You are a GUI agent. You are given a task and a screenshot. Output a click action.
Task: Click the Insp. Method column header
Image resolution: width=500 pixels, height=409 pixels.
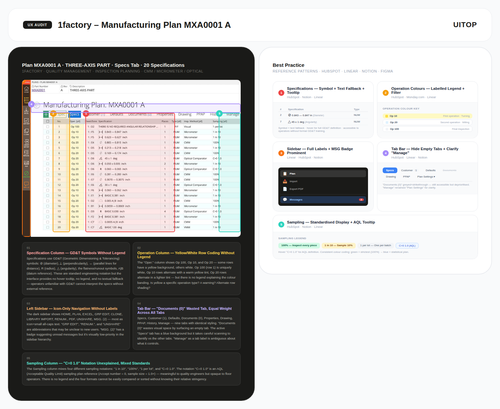coord(193,121)
